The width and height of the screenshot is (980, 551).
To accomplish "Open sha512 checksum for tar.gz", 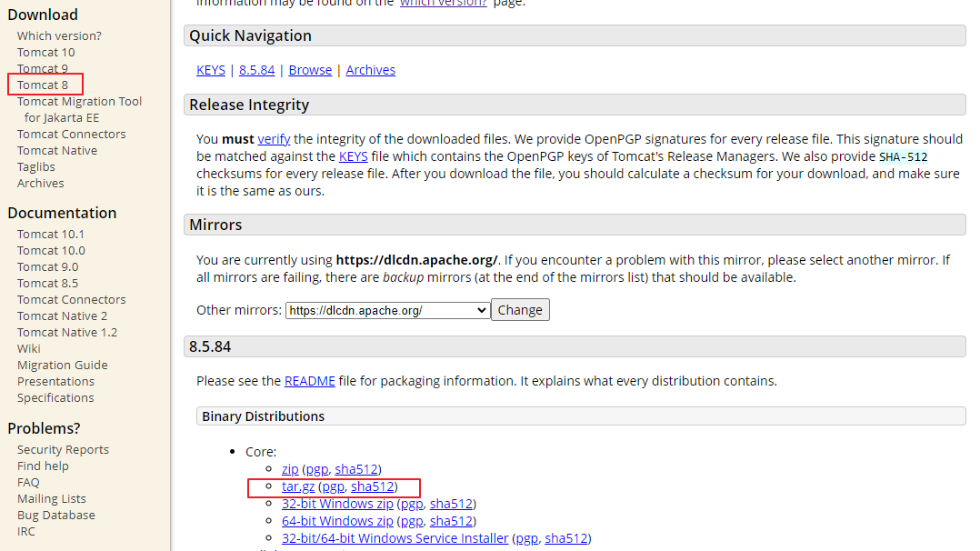I will click(373, 486).
